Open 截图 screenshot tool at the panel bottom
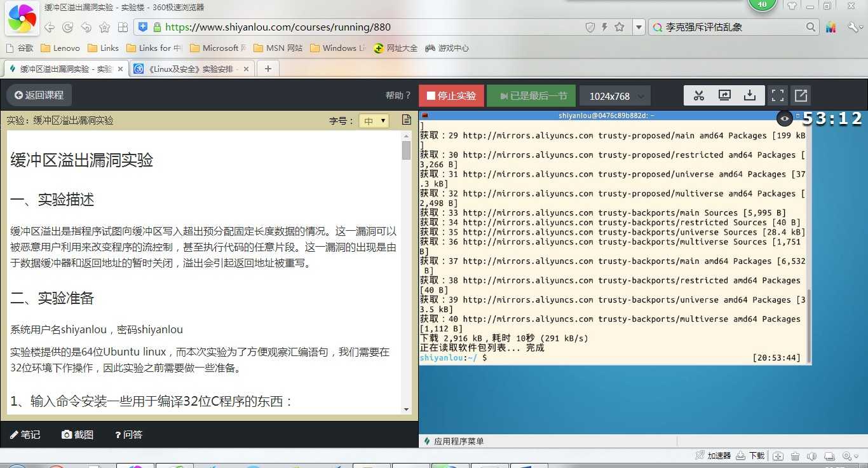This screenshot has height=468, width=868. [78, 434]
